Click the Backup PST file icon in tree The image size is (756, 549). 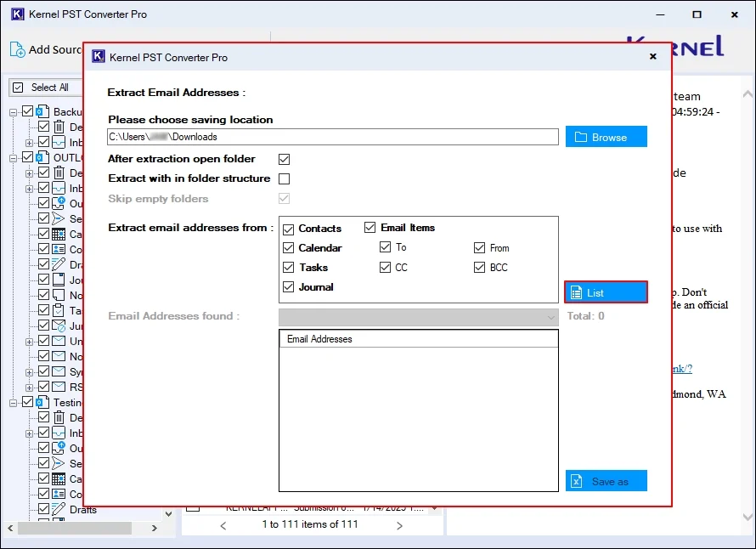click(x=42, y=112)
